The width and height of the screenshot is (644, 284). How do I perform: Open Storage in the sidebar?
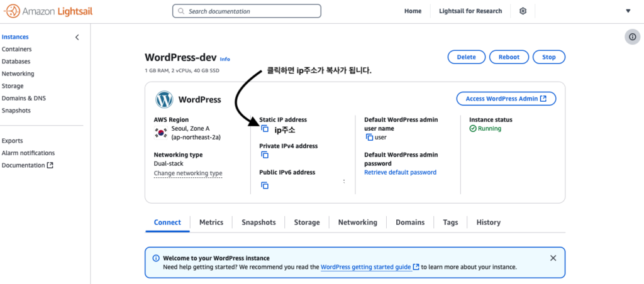coord(13,86)
